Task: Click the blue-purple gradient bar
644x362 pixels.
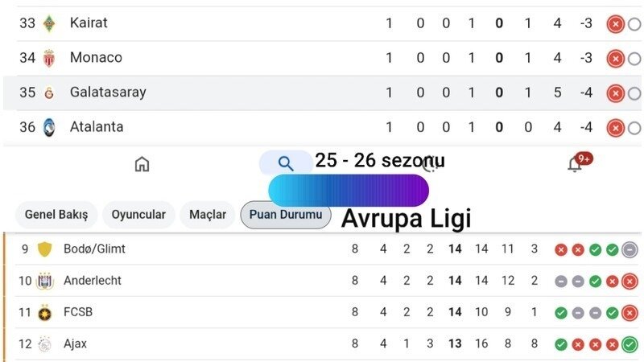Action: pyautogui.click(x=348, y=191)
